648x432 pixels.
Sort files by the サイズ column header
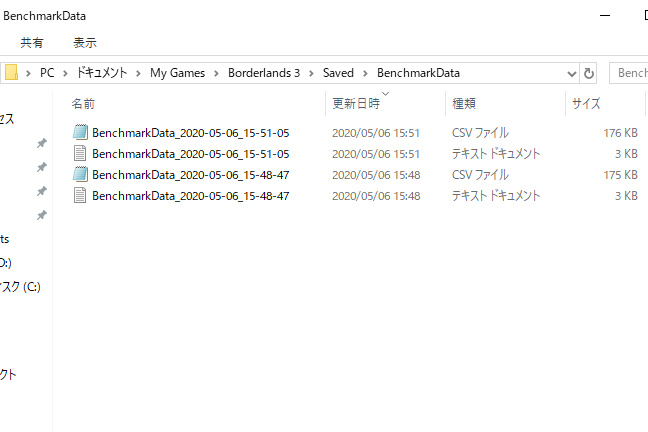585,103
